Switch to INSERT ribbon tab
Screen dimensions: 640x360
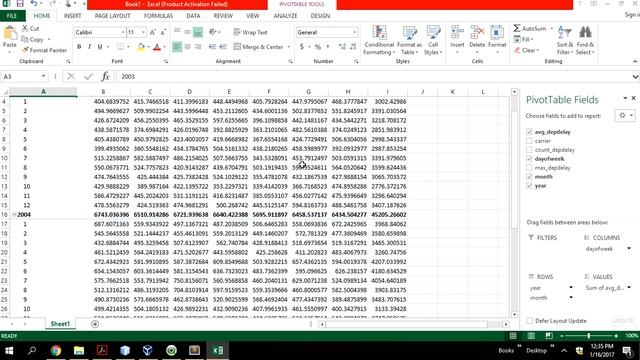(72, 16)
